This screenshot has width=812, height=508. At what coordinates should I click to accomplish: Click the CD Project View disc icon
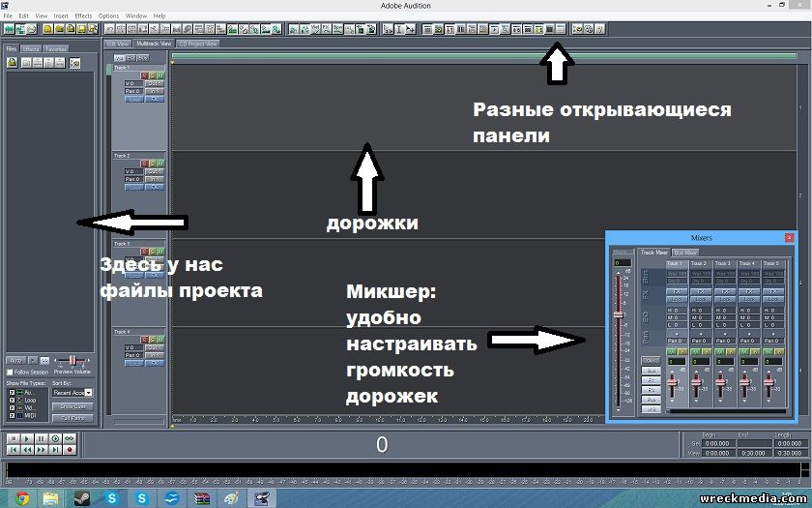32,29
